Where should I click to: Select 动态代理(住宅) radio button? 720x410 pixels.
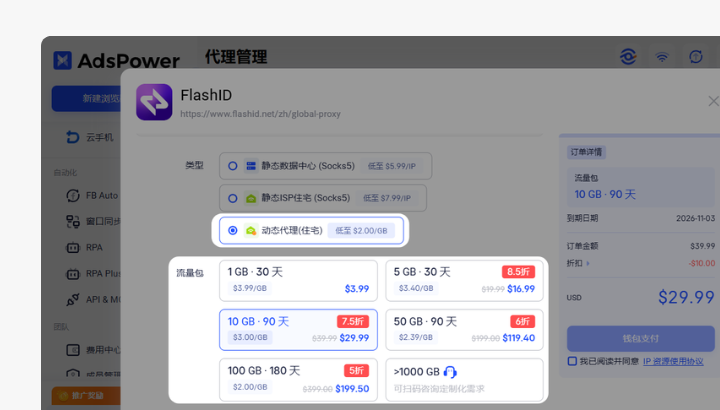click(x=233, y=230)
